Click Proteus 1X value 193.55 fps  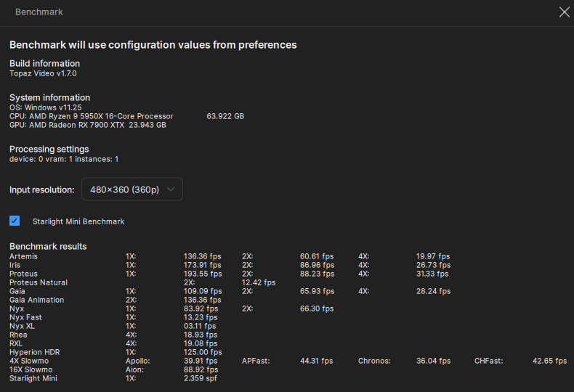(x=203, y=274)
